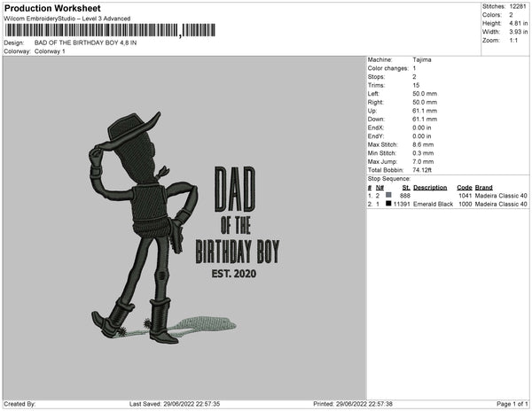Image resolution: width=532 pixels, height=411 pixels.
Task: Click the barcode under the header
Action: point(110,30)
